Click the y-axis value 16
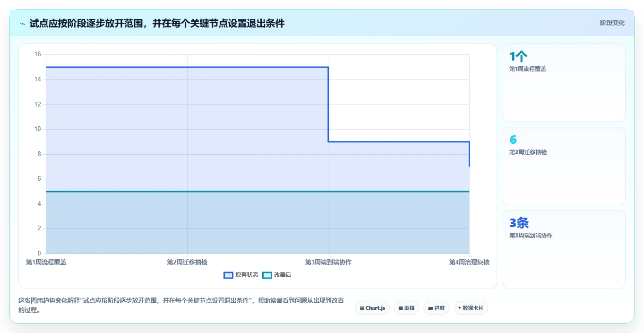This screenshot has height=333, width=644. pyautogui.click(x=38, y=54)
